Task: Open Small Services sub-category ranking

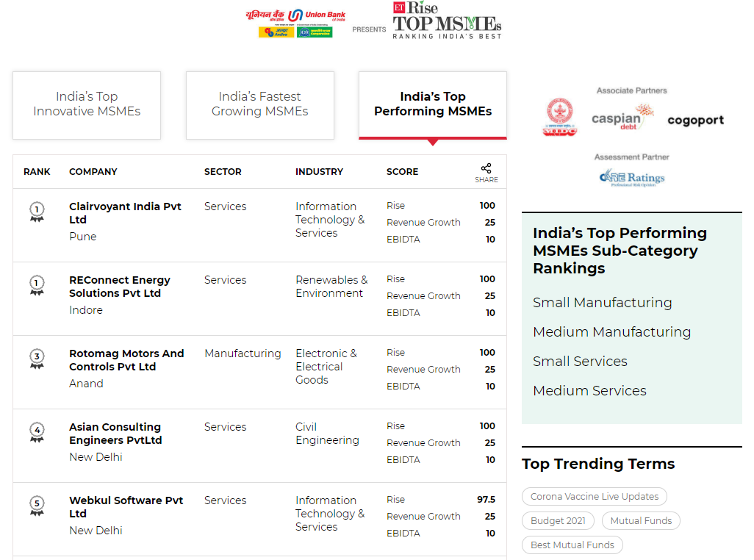Action: pyautogui.click(x=580, y=361)
